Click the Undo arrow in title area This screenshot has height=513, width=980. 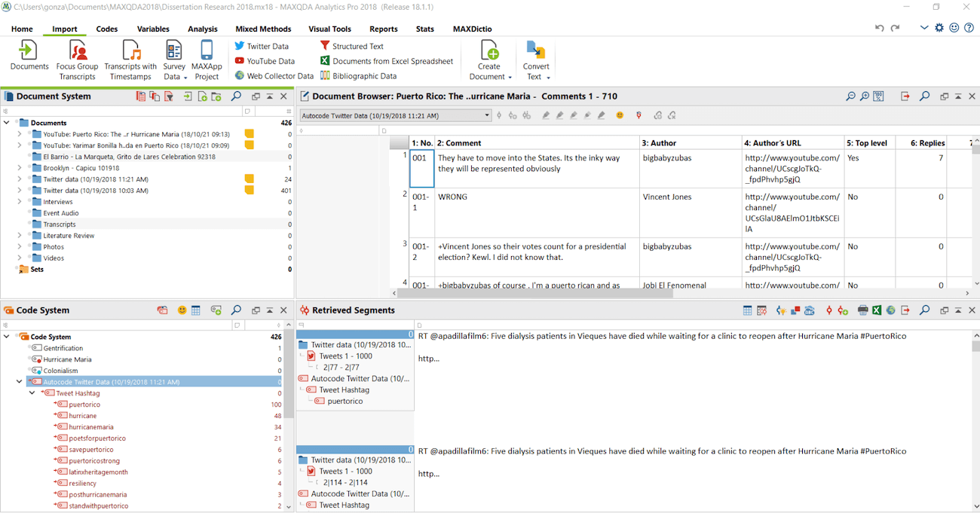pyautogui.click(x=879, y=28)
